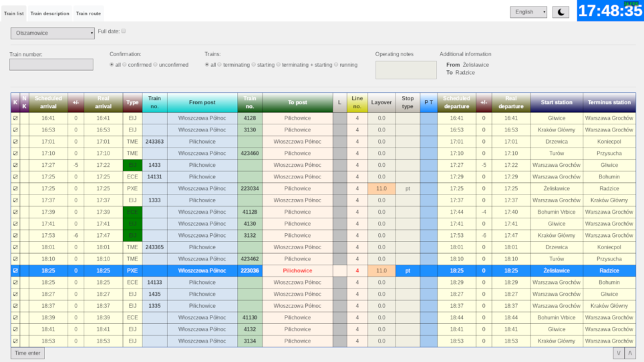Click Żelisławice start station of train 223034
The width and height of the screenshot is (644, 362).
click(556, 189)
